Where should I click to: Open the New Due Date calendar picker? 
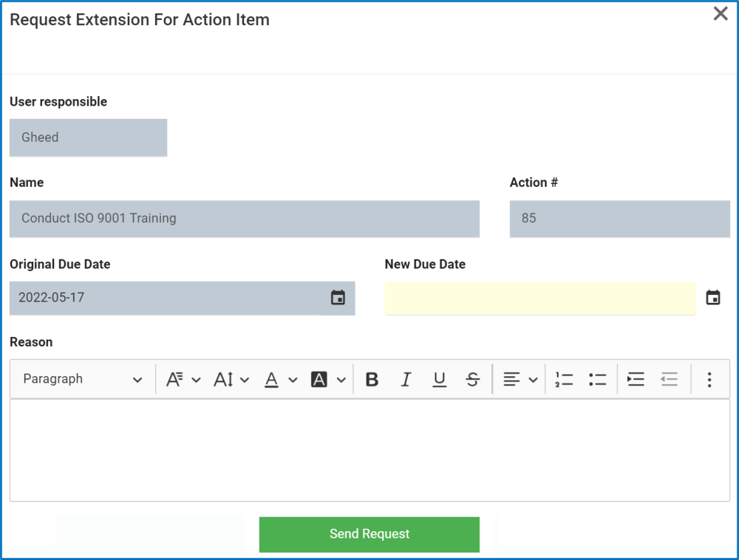713,297
